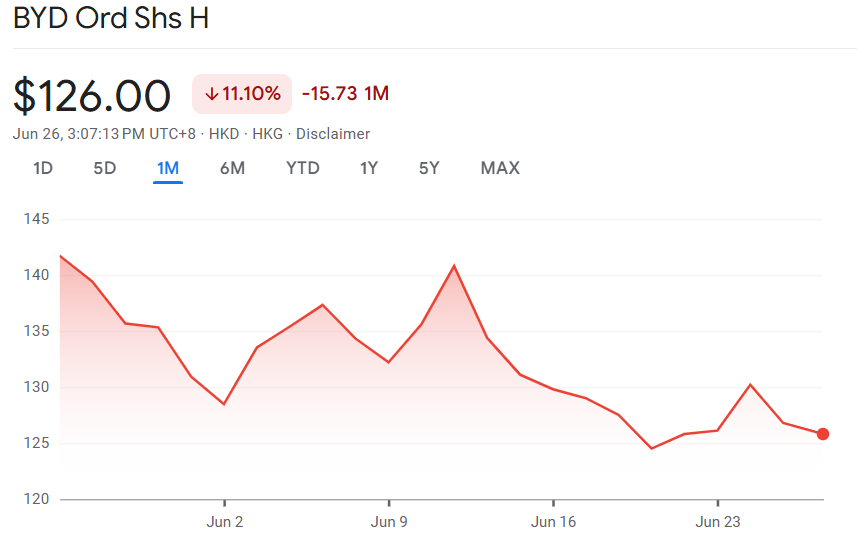Select the 1D time range tab
The height and width of the screenshot is (551, 857).
pyautogui.click(x=43, y=168)
